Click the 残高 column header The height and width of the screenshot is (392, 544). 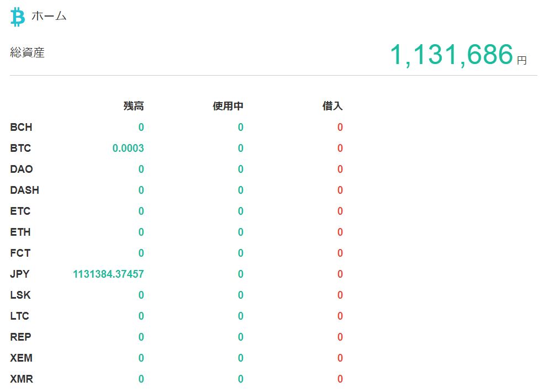point(134,106)
